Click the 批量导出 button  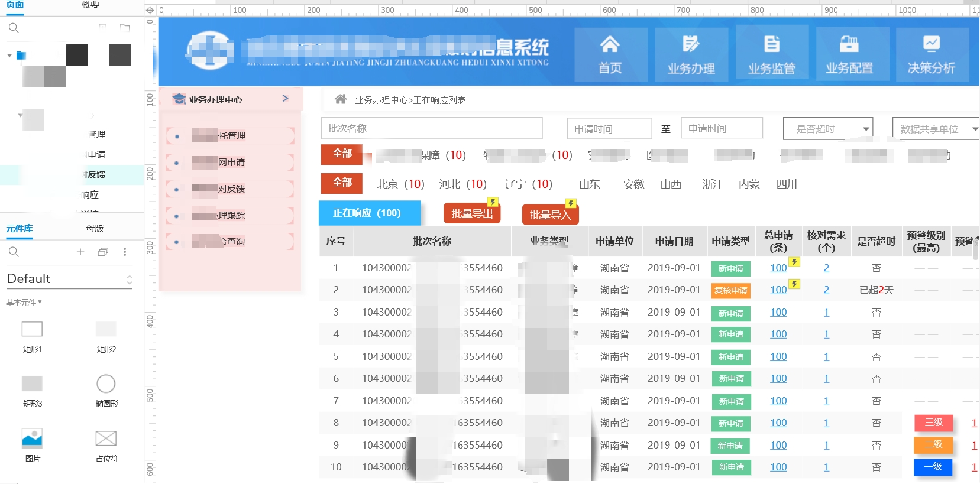[x=472, y=213]
